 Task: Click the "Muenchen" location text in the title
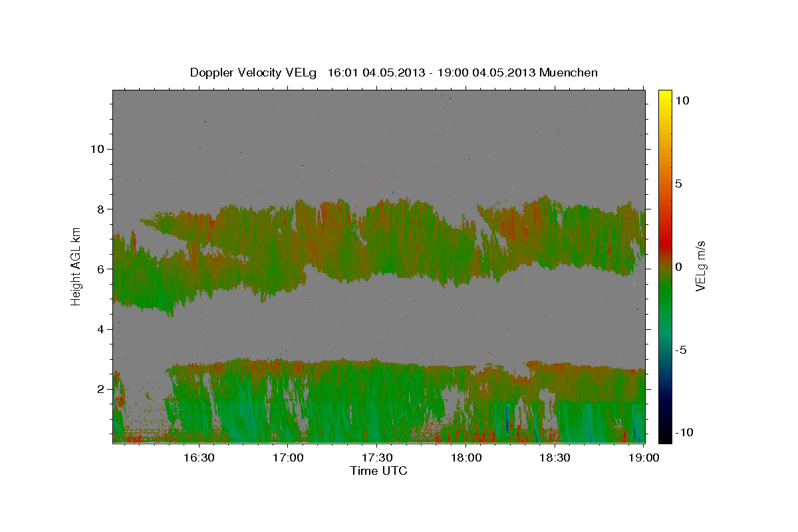[x=569, y=72]
